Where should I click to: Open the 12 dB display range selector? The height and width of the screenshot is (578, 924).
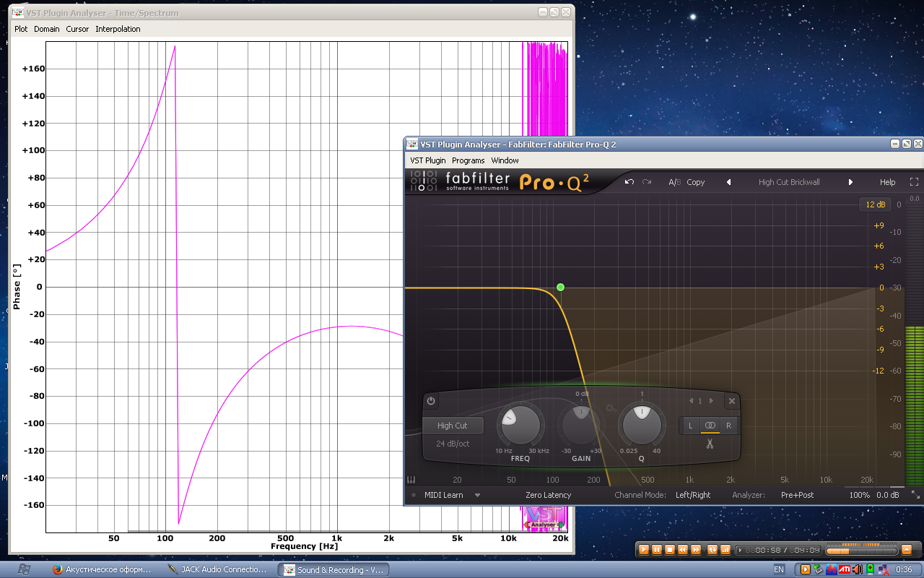[876, 204]
